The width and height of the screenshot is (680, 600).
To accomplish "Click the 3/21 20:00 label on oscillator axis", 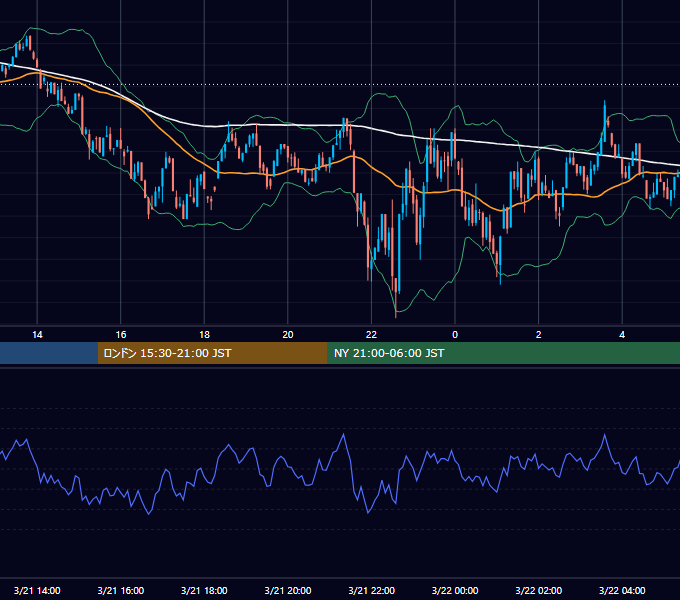I will (x=288, y=590).
